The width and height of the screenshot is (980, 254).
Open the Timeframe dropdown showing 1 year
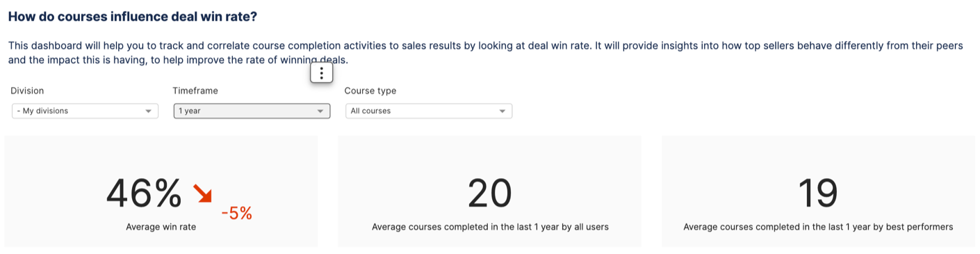[252, 111]
